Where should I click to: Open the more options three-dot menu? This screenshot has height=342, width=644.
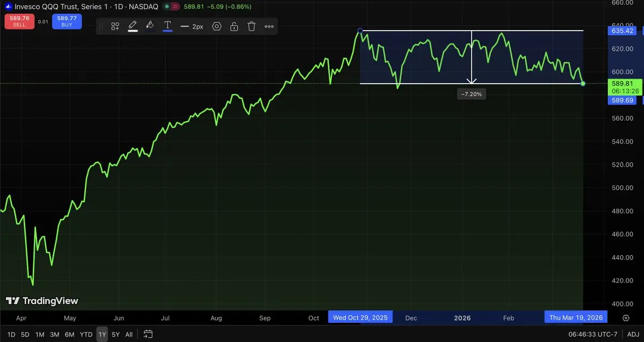click(x=269, y=26)
